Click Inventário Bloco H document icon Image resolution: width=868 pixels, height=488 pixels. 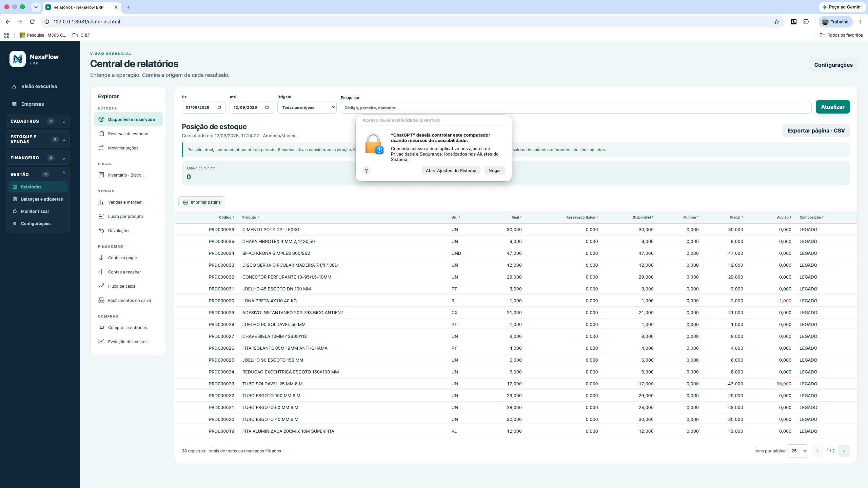click(x=101, y=175)
